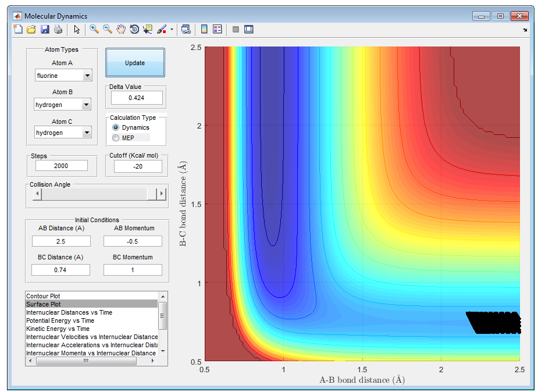Activate the Pan hand tool
The width and height of the screenshot is (538, 392).
121,29
